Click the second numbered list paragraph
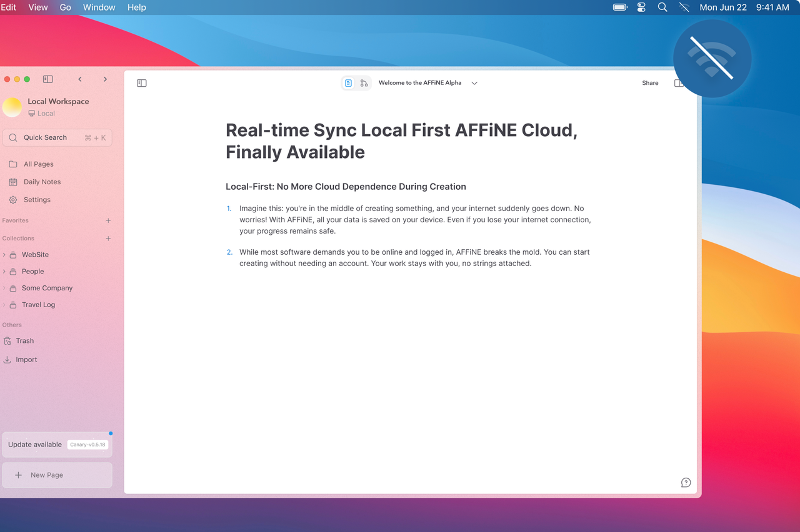Viewport: 800px width, 532px height. [x=414, y=258]
